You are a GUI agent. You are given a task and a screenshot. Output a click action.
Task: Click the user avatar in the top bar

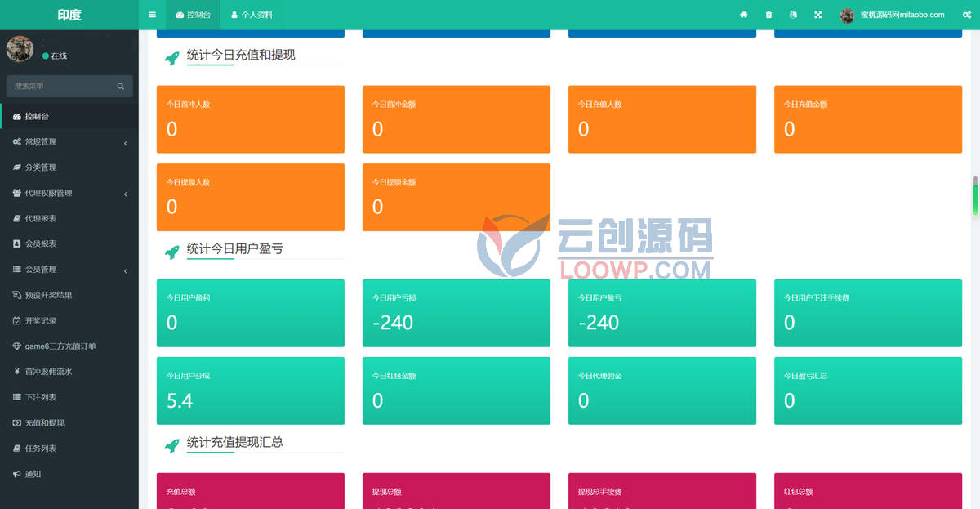[x=848, y=15]
